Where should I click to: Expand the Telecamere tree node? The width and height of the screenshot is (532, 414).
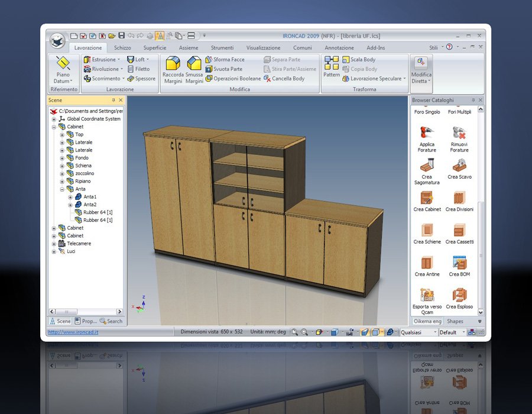coord(54,244)
